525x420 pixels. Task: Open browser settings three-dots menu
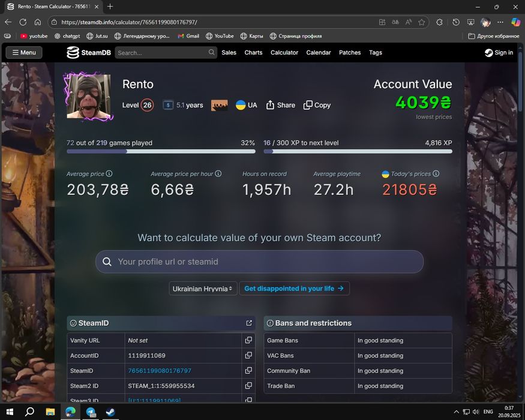coord(500,22)
